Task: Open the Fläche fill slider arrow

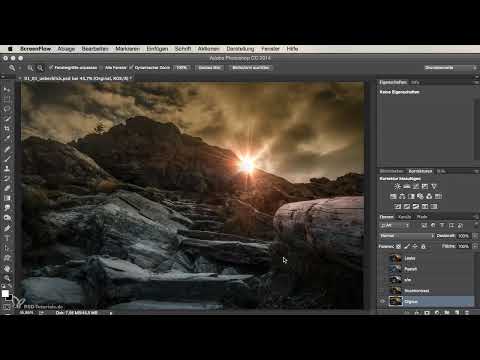Action: coord(475,246)
